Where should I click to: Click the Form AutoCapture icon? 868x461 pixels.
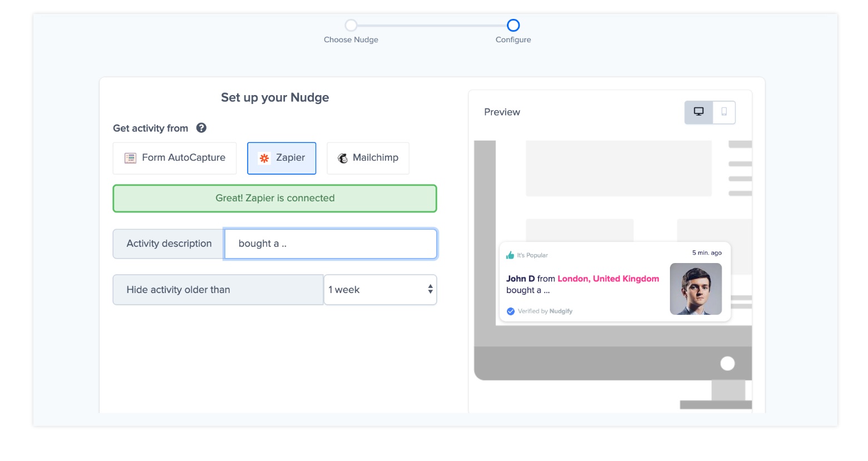point(130,158)
